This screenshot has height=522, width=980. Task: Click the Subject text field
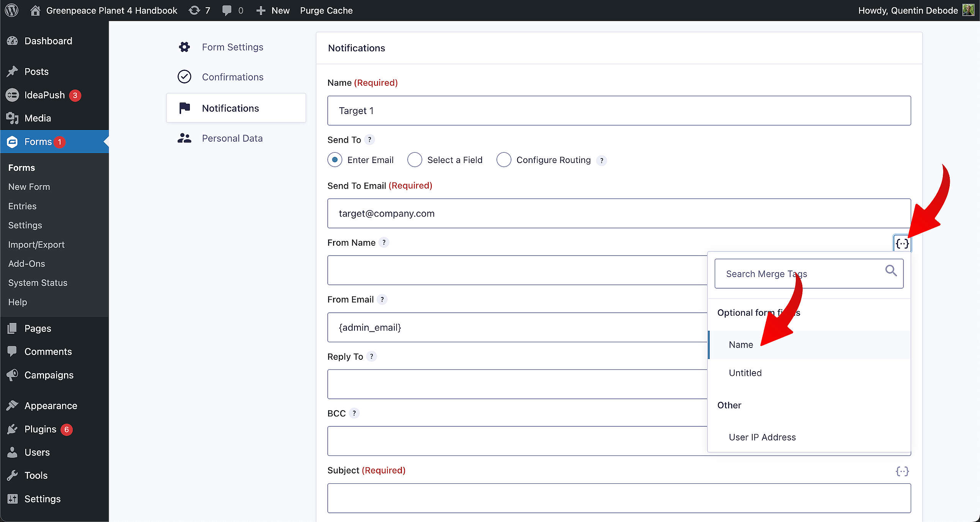[x=619, y=498]
